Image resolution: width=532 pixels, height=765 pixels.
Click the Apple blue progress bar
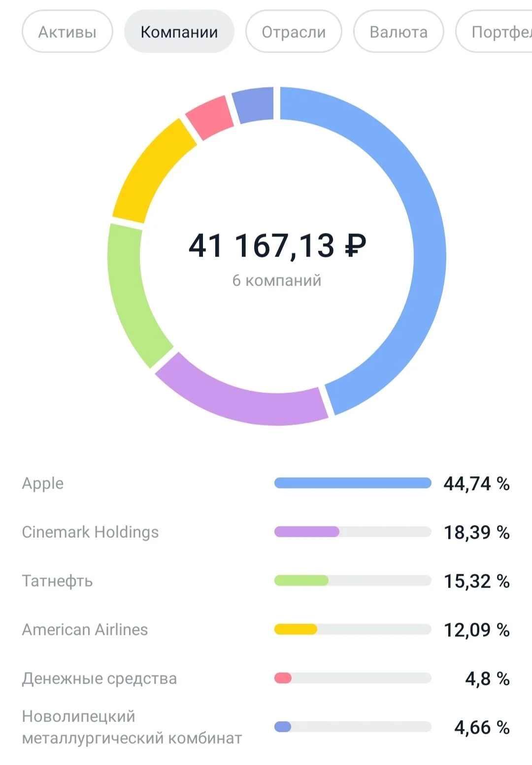(x=353, y=483)
